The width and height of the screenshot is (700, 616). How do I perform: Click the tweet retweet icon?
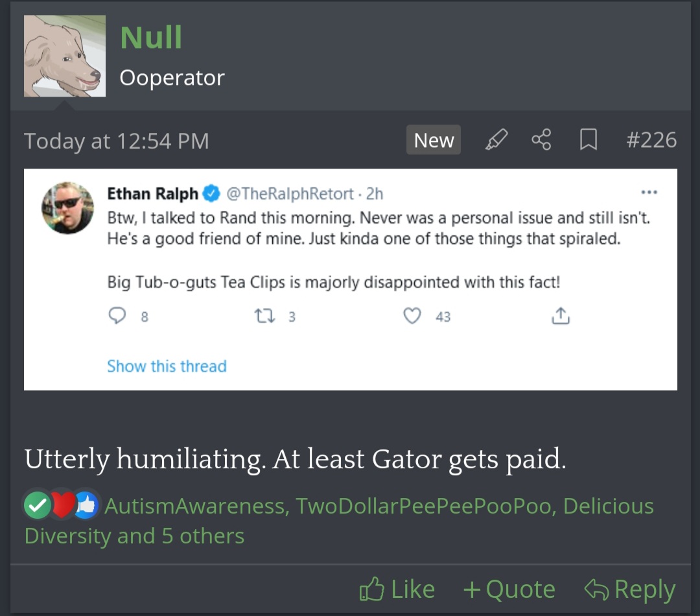[264, 316]
